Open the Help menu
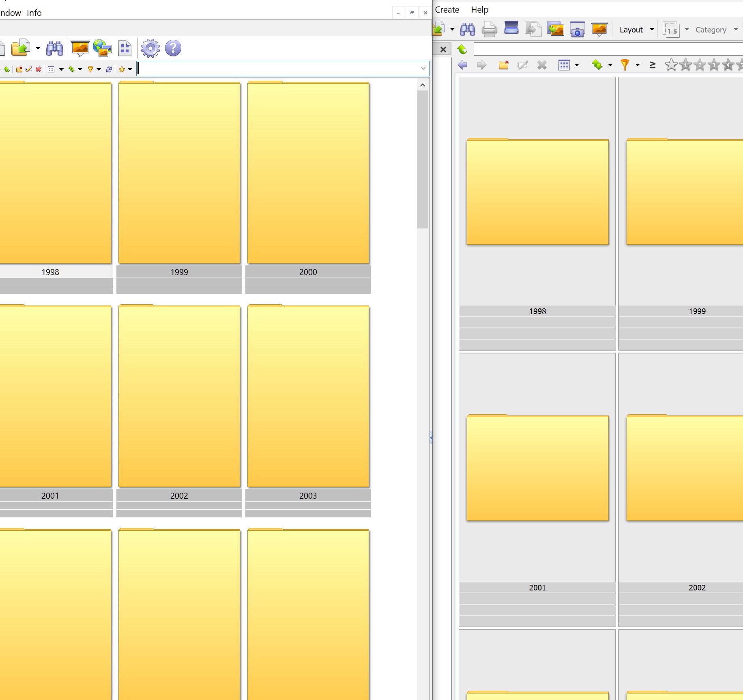The image size is (743, 700). [479, 10]
